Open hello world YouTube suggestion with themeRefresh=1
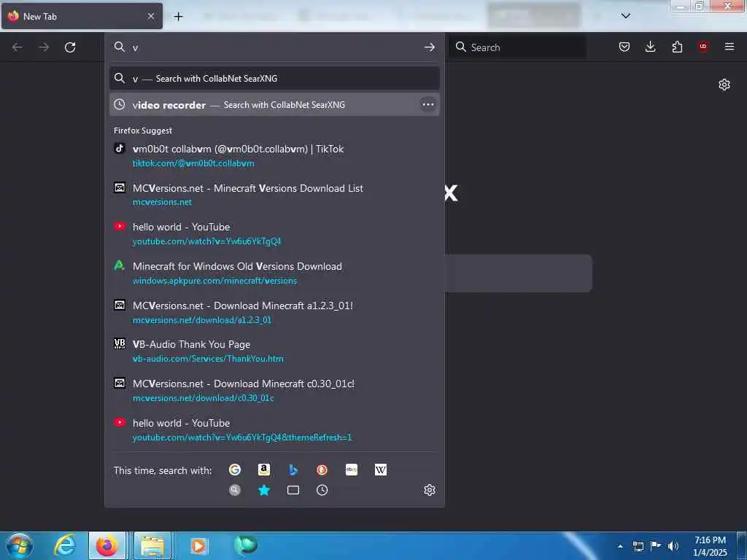 274,429
